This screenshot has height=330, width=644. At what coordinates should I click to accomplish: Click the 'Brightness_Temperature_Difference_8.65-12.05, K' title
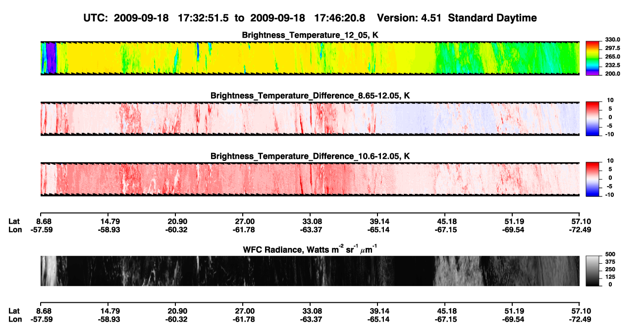click(310, 95)
